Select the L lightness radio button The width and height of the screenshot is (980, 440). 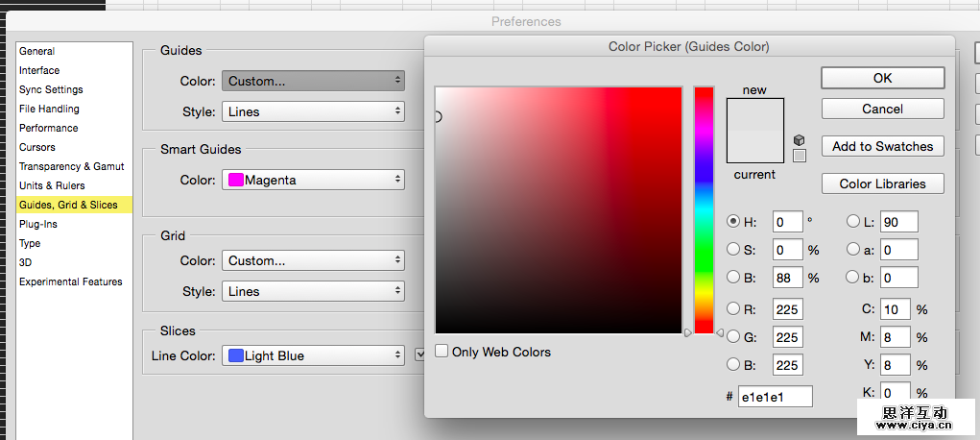coord(853,222)
